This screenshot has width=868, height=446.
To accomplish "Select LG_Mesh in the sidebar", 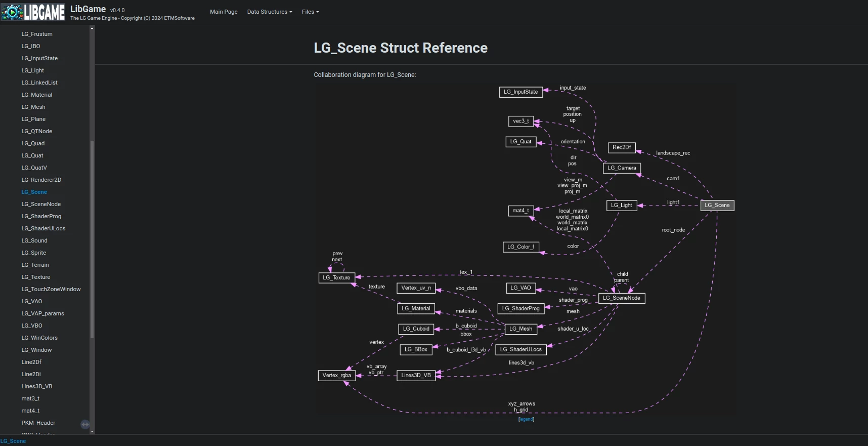I will point(33,107).
